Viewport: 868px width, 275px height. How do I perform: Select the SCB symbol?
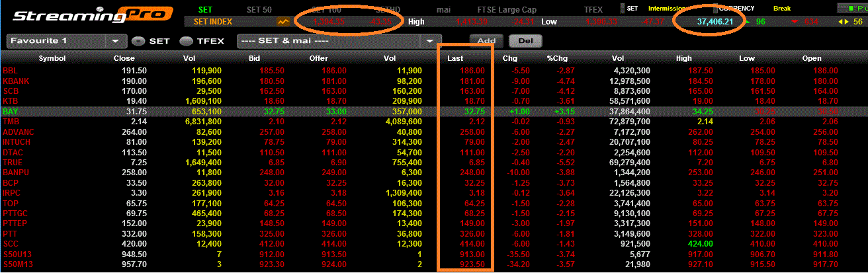(11, 91)
